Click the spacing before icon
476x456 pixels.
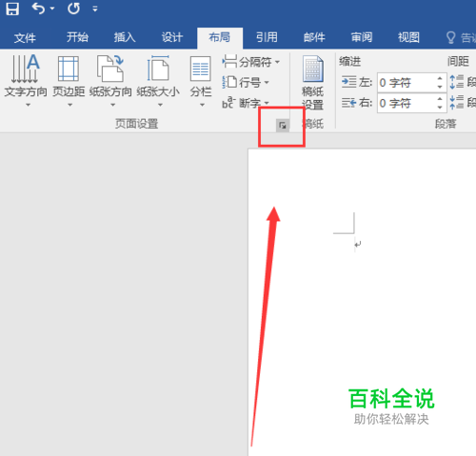coord(457,82)
